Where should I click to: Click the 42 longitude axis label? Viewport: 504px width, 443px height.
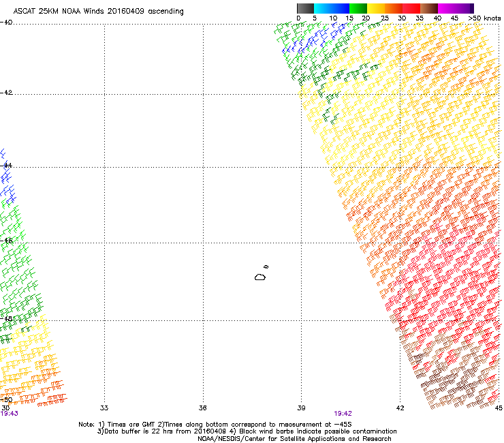point(400,408)
